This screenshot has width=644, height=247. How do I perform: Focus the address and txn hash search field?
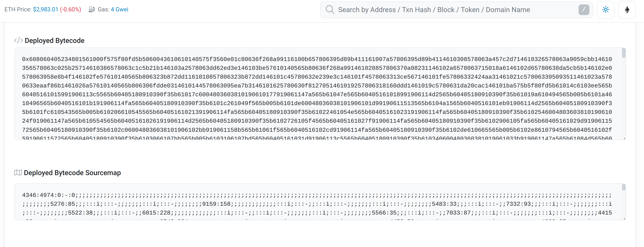tap(450, 10)
